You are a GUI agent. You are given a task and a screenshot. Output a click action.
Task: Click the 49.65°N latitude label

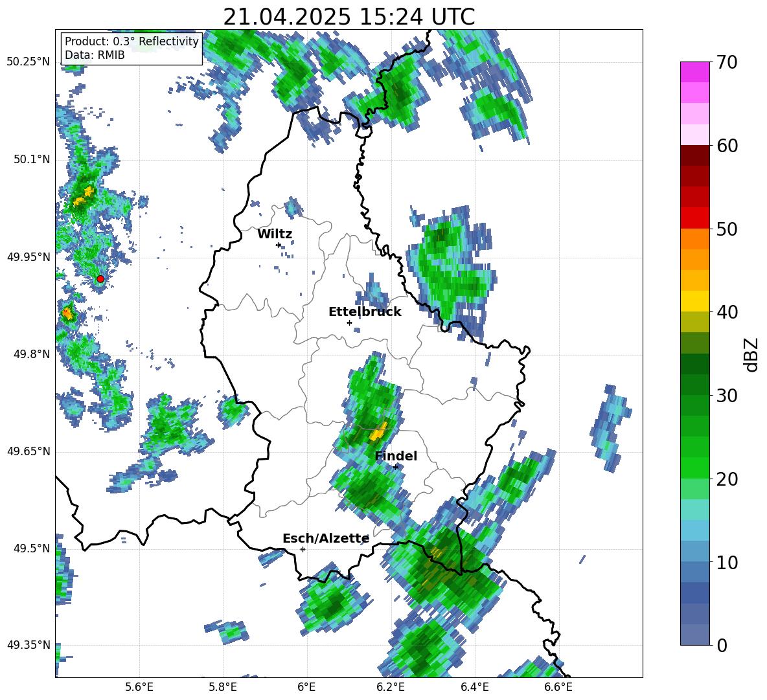(x=29, y=451)
